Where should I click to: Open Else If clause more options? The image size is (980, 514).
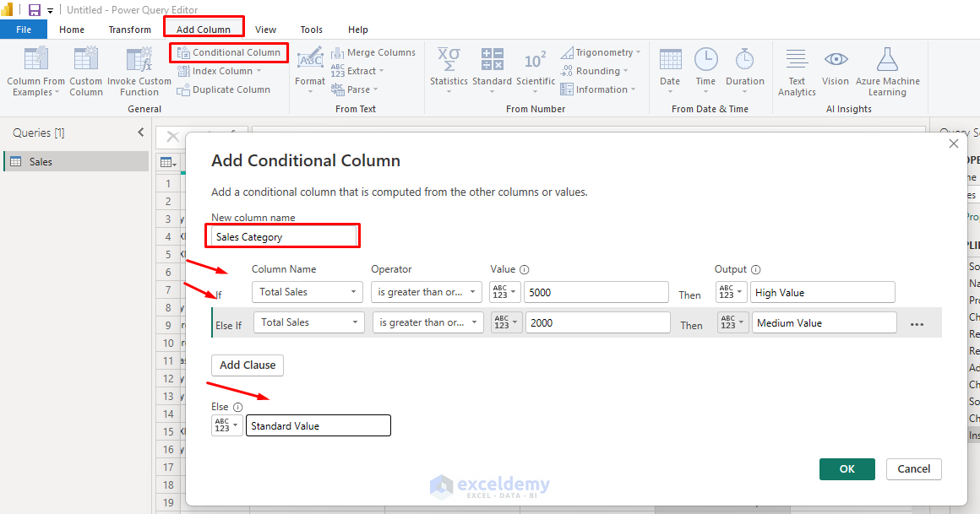point(917,324)
